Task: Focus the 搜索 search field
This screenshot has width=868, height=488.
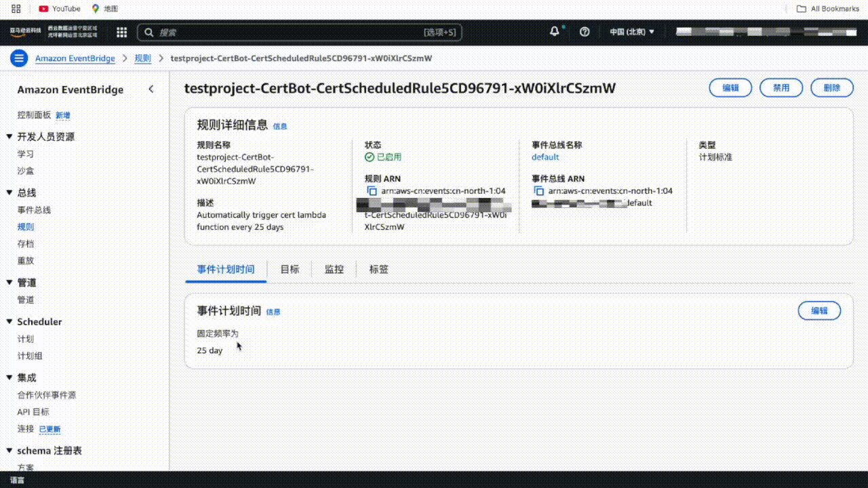Action: pos(298,32)
